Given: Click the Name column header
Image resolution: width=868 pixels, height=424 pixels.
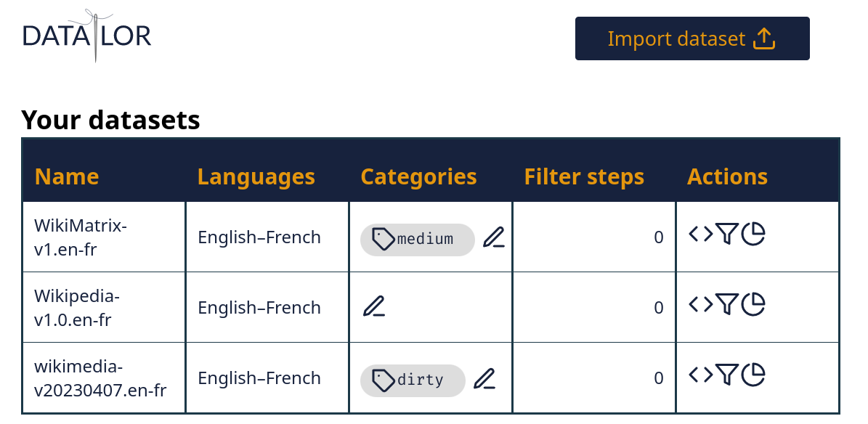Looking at the screenshot, I should [67, 176].
